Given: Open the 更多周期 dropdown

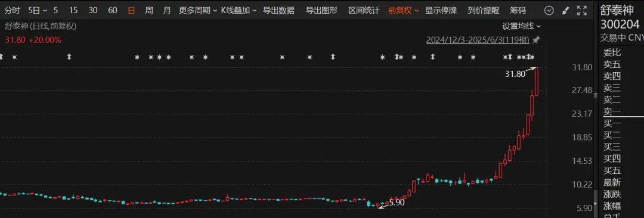Looking at the screenshot, I should click(x=198, y=11).
